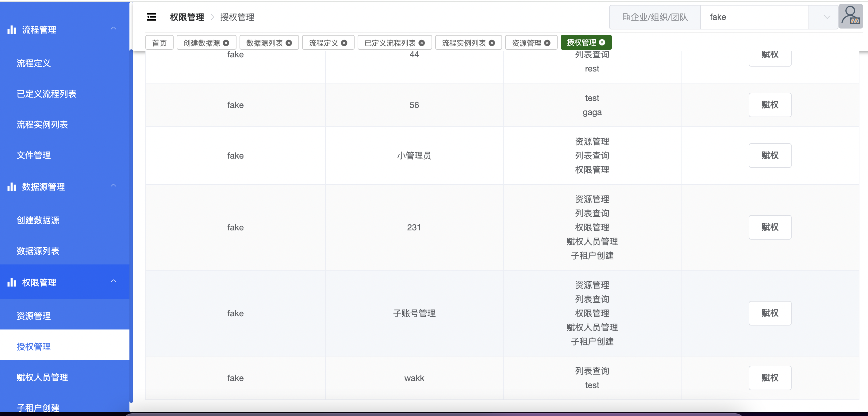
Task: Click the sidebar vertical scrollbar
Action: click(131, 226)
